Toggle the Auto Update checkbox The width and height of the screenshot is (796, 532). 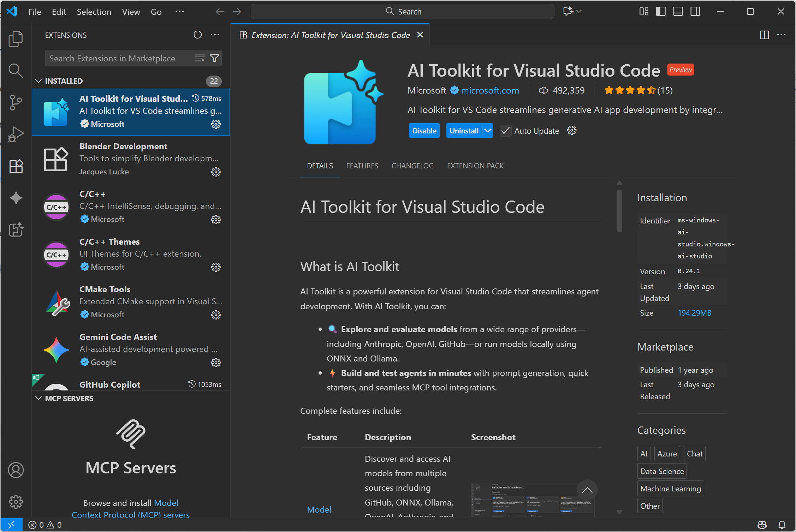coord(505,131)
